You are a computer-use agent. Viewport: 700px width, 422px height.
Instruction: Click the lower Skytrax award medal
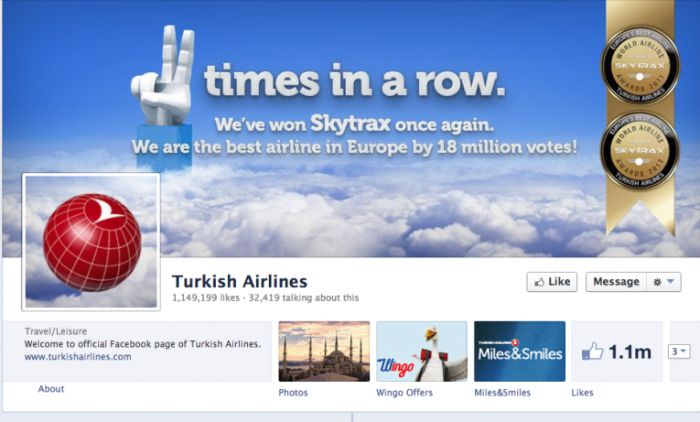(x=640, y=150)
